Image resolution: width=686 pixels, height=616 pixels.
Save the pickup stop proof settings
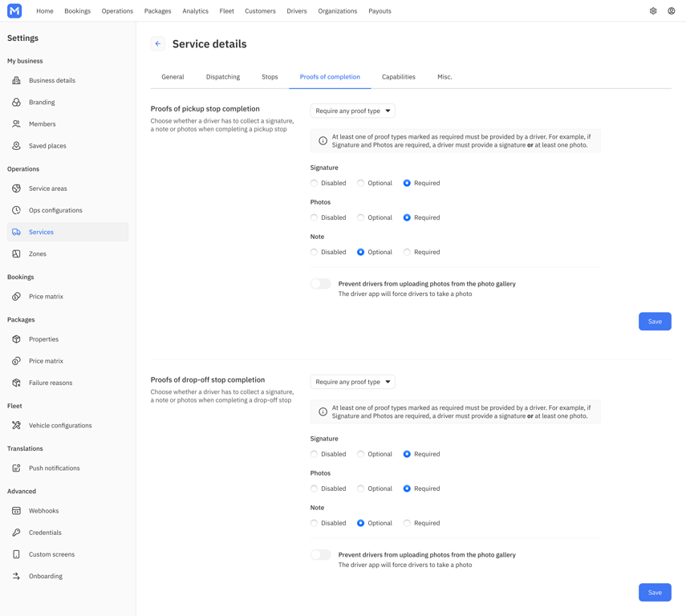click(655, 322)
